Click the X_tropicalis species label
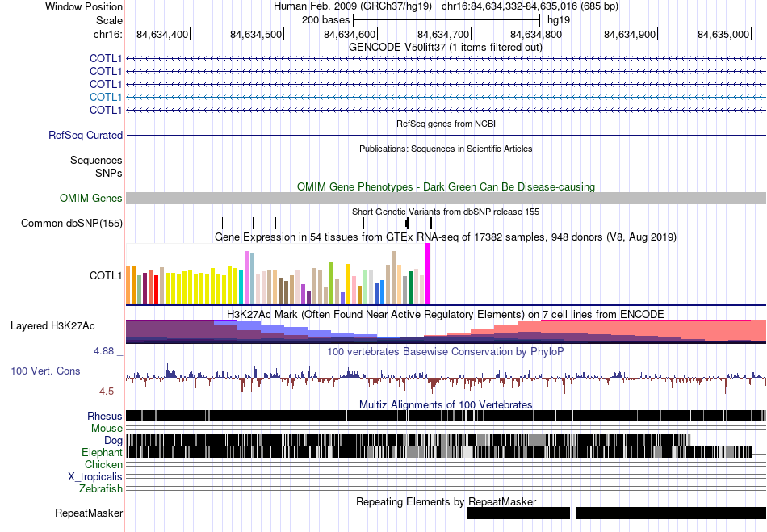Screen dimensions: 767x532 point(95,477)
